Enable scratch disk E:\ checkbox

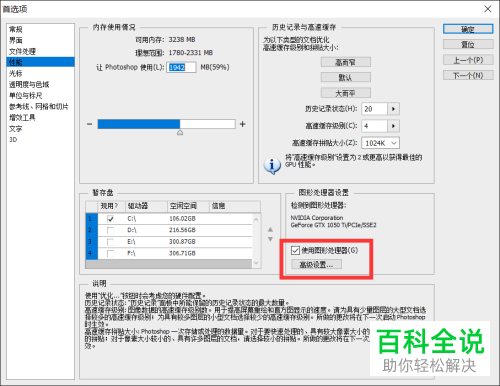point(110,242)
